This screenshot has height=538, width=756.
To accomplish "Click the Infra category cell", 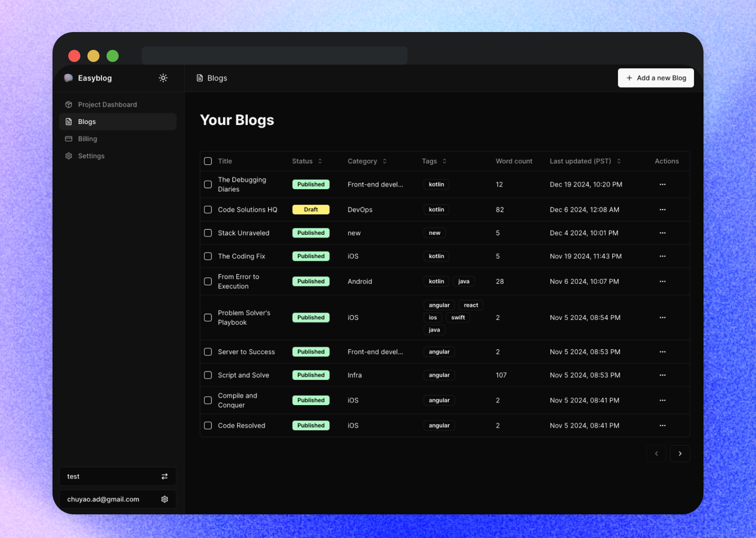I will tap(354, 375).
